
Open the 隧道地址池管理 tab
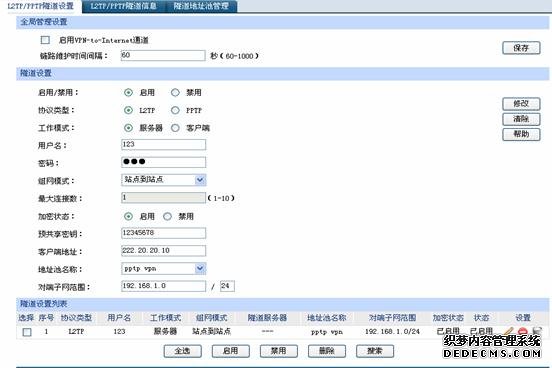tap(201, 6)
